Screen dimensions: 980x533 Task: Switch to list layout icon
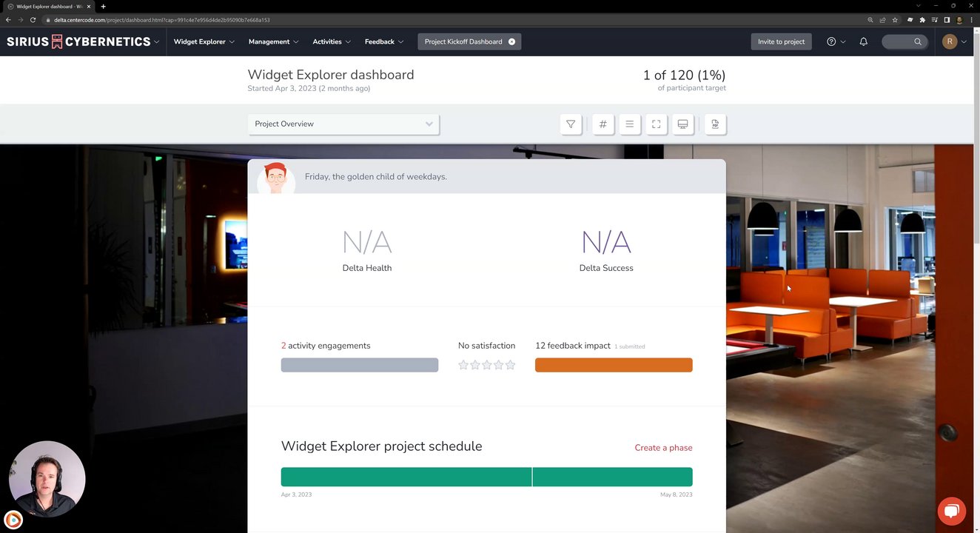(629, 124)
